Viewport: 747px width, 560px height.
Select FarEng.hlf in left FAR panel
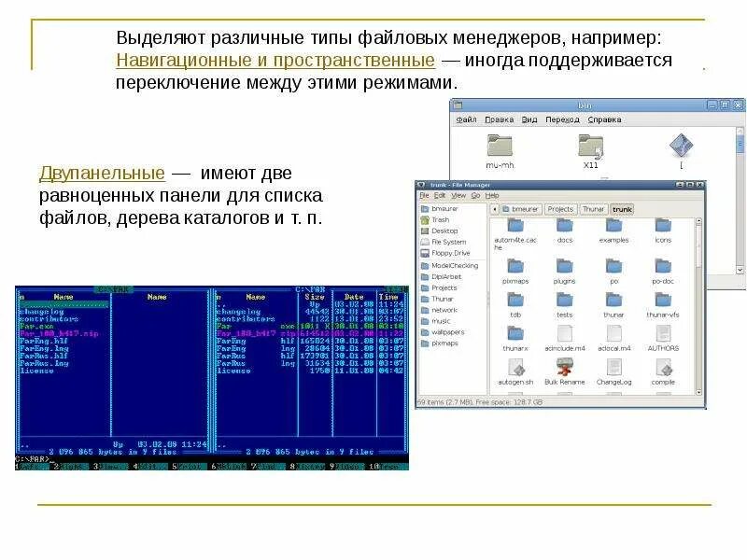[44, 342]
